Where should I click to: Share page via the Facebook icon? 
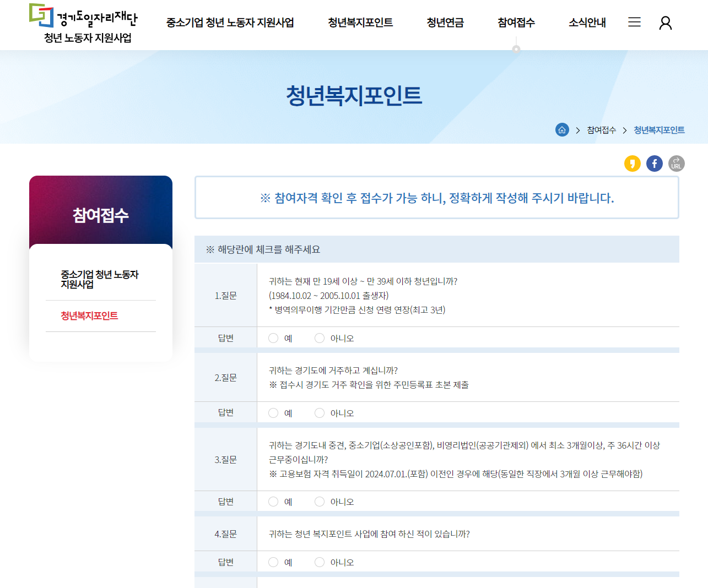point(654,163)
